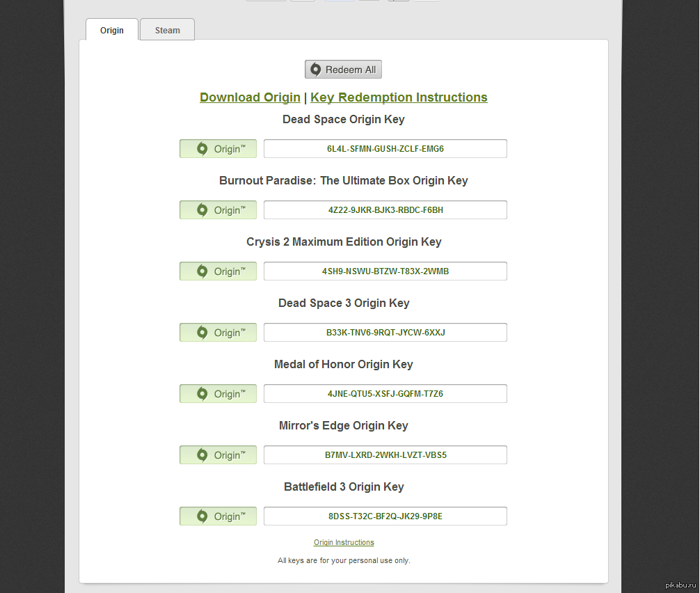
Task: Click Origin button for Burnout Paradise key
Action: pyautogui.click(x=218, y=210)
